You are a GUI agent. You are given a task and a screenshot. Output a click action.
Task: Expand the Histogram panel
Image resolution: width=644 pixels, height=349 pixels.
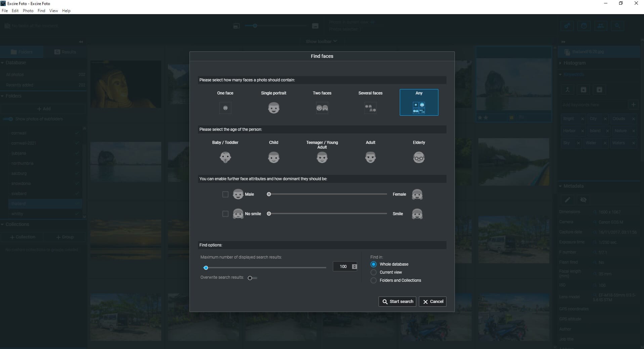click(560, 63)
